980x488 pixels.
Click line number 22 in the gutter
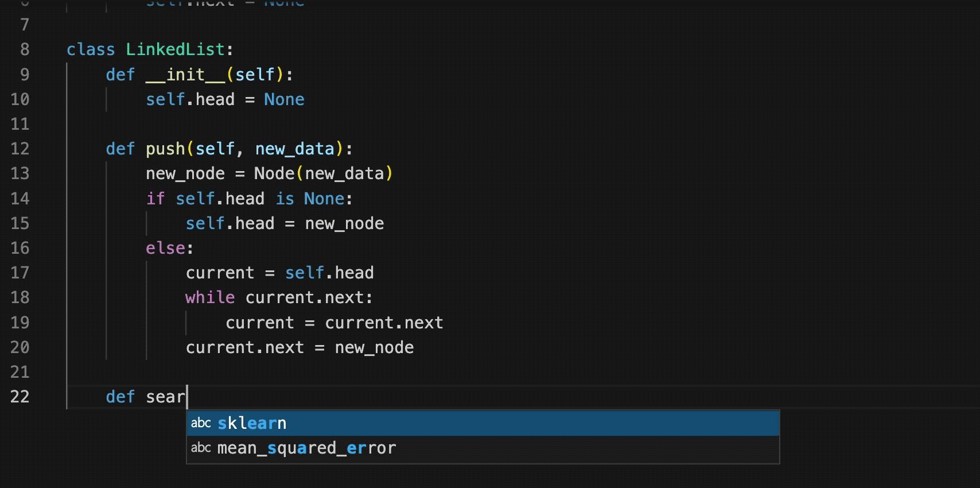[20, 397]
